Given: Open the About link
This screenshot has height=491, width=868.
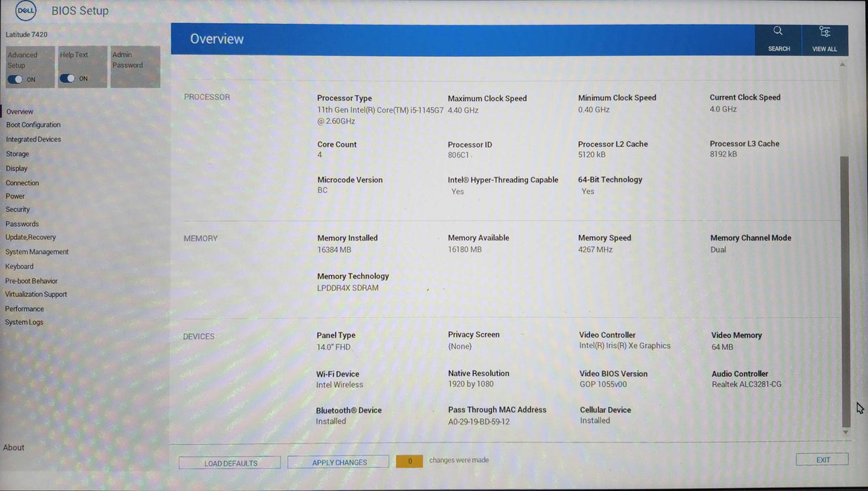Looking at the screenshot, I should tap(13, 448).
